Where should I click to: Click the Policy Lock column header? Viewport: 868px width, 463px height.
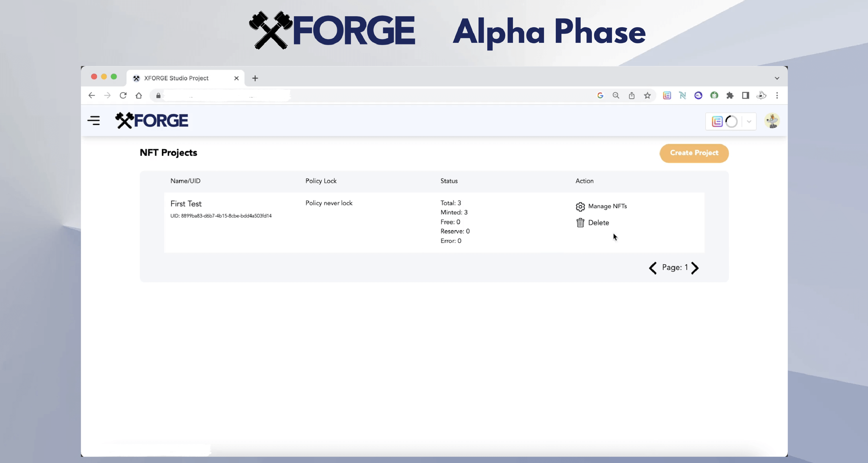pos(321,181)
